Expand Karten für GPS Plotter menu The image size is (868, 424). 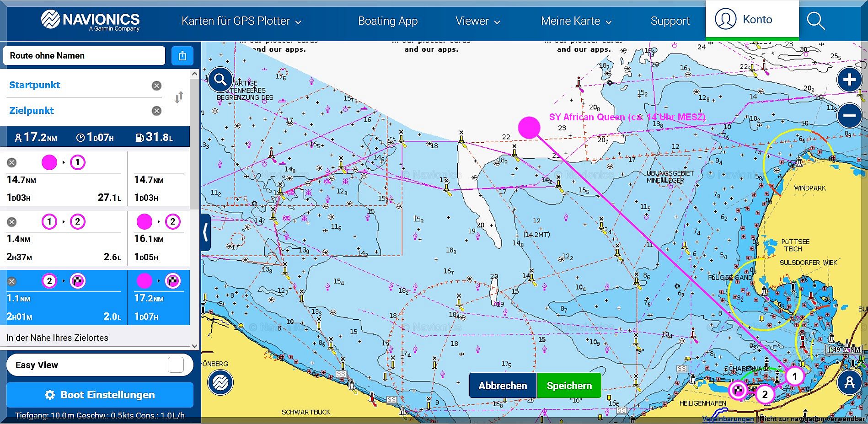click(241, 21)
